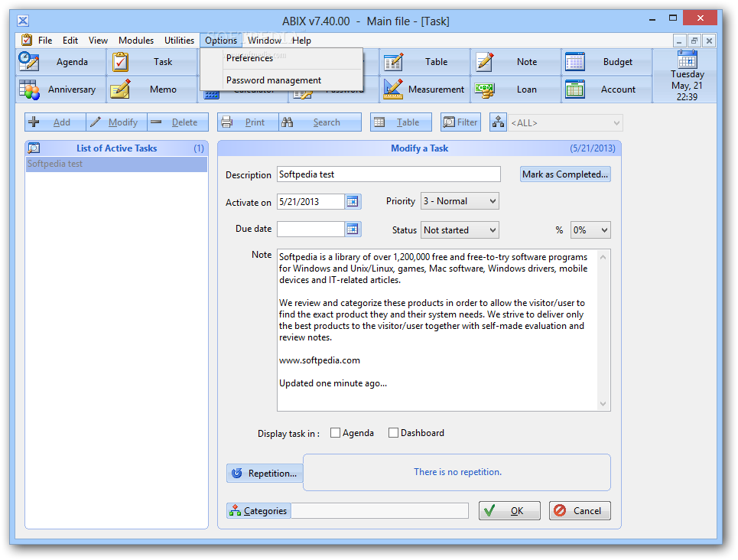
Task: Open the Modules menu
Action: (136, 41)
